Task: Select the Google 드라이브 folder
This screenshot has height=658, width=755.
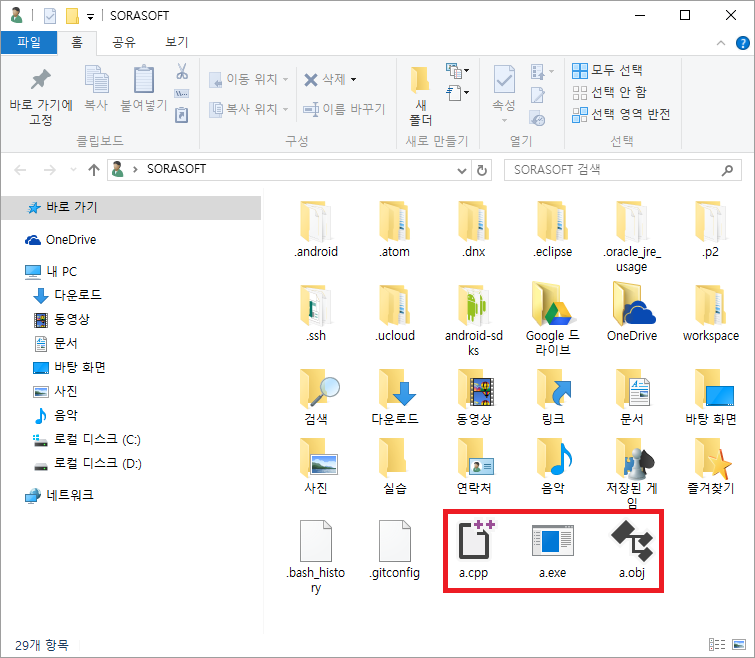Action: click(553, 320)
